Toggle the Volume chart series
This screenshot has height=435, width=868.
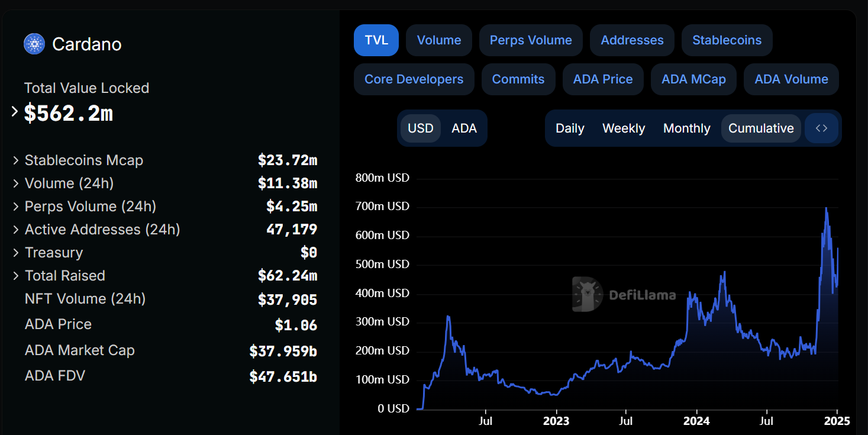point(439,40)
